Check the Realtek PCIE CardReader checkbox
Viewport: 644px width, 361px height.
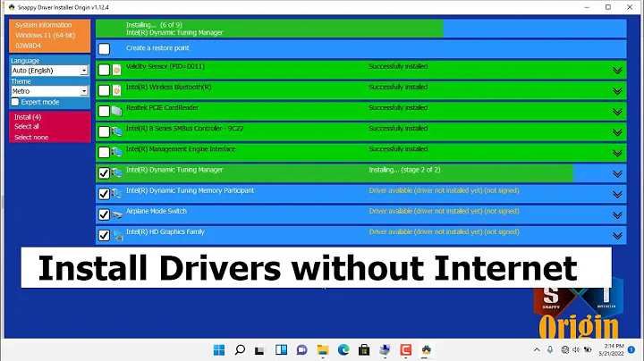pyautogui.click(x=105, y=111)
